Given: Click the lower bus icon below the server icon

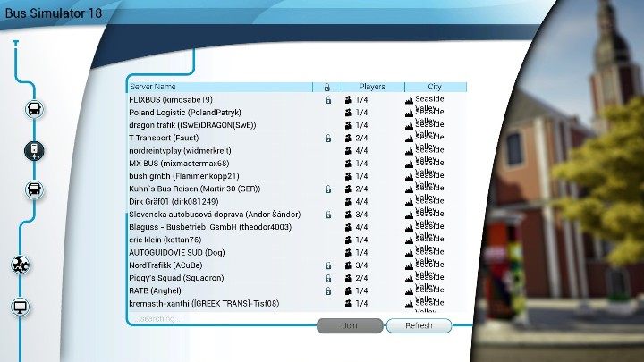Looking at the screenshot, I should point(34,189).
